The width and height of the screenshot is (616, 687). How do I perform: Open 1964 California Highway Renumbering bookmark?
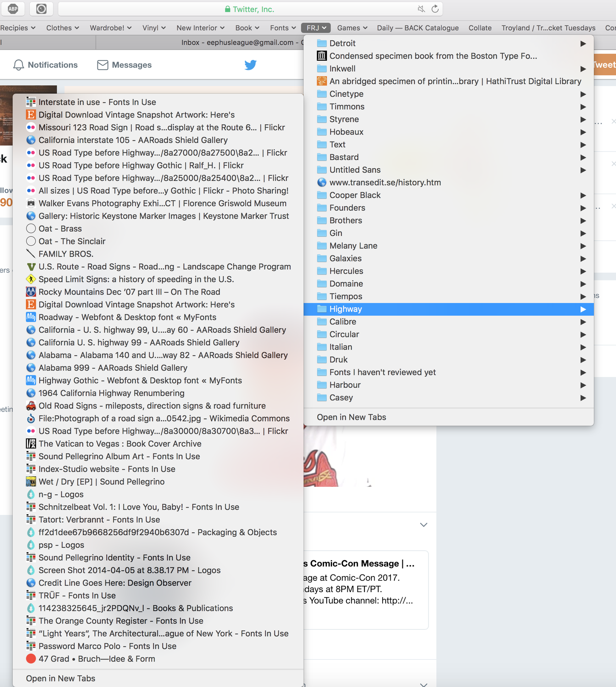click(158, 393)
